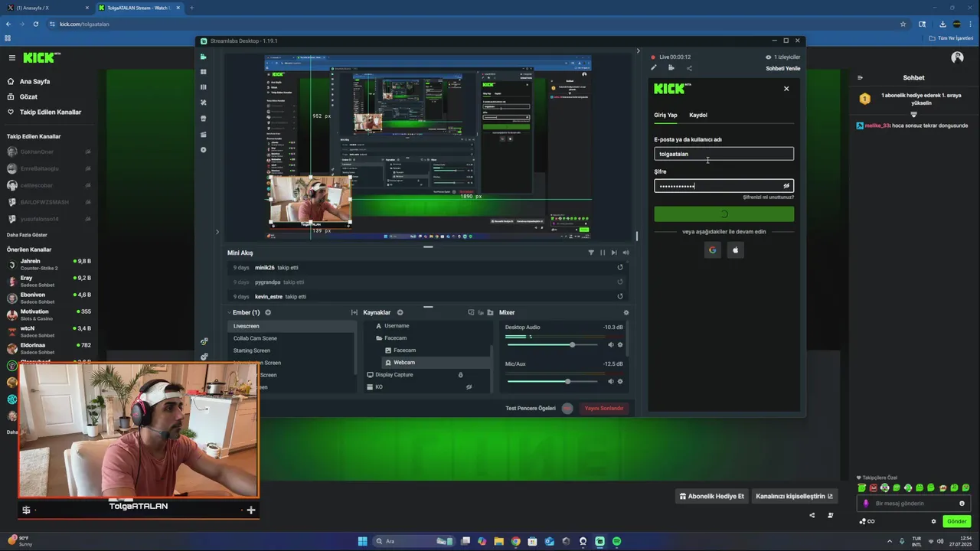Click the E-posta ya da kullanıcı adı field

tap(724, 154)
